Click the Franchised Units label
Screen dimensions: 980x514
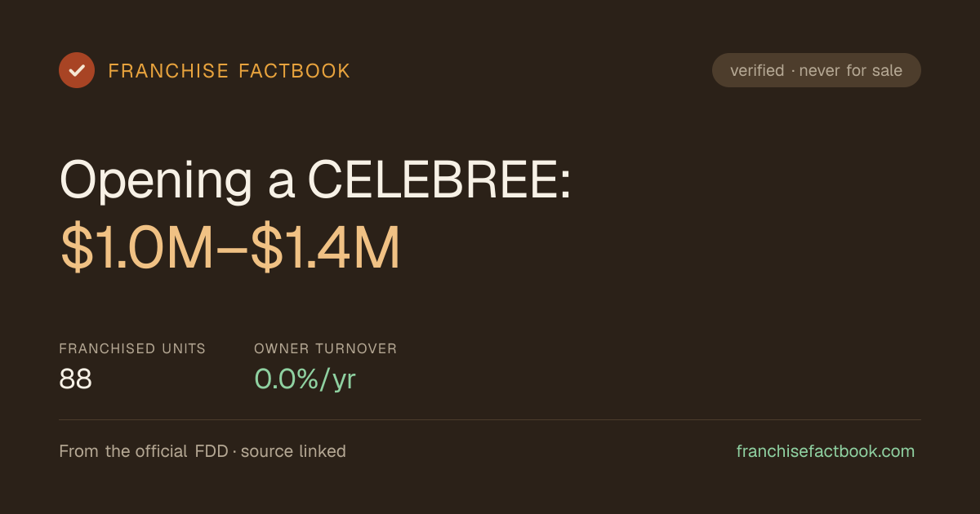point(132,348)
